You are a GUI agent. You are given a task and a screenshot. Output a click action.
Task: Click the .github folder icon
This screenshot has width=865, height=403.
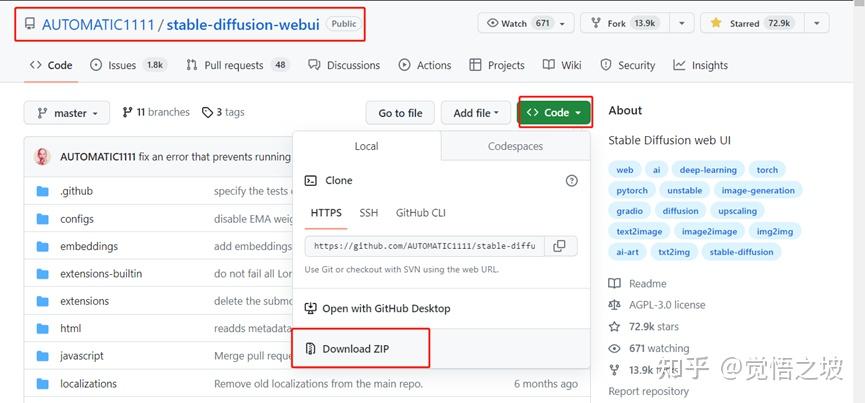click(43, 191)
